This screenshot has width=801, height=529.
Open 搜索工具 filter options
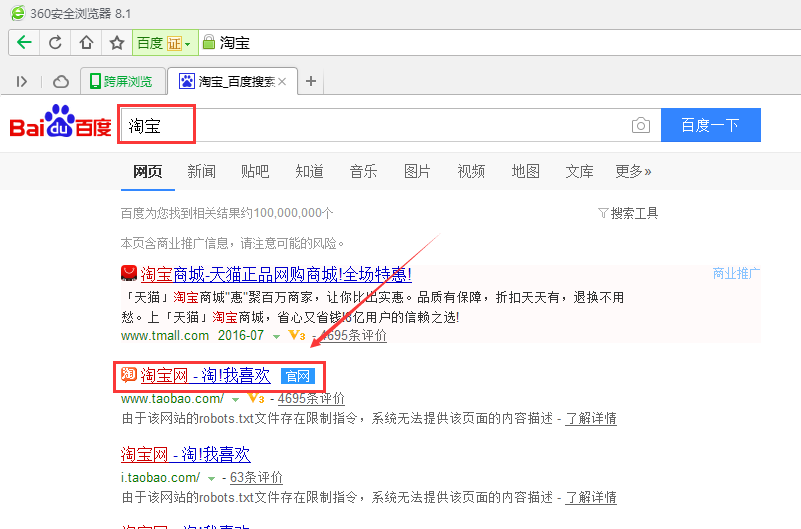click(x=628, y=213)
